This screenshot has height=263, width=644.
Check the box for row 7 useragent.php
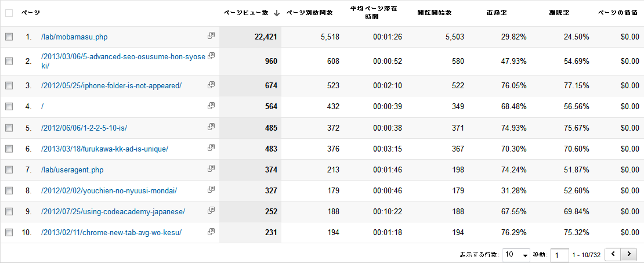pyautogui.click(x=9, y=170)
